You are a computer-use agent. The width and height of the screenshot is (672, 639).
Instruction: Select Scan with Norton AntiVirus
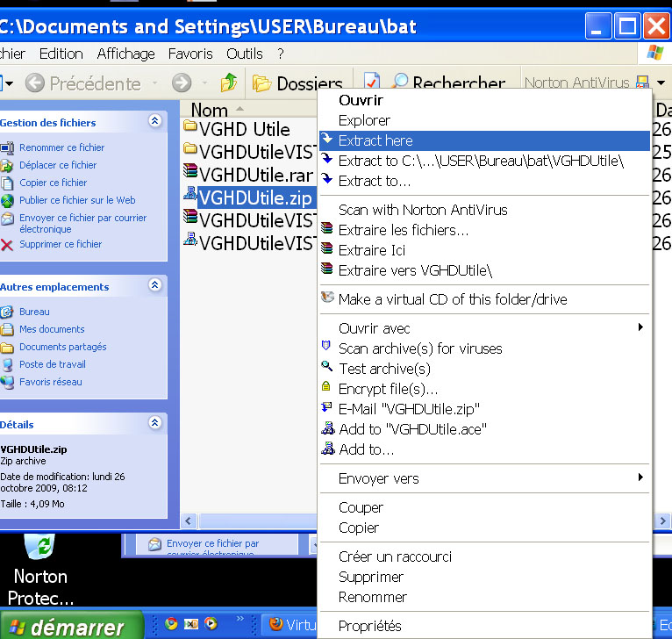pyautogui.click(x=423, y=210)
